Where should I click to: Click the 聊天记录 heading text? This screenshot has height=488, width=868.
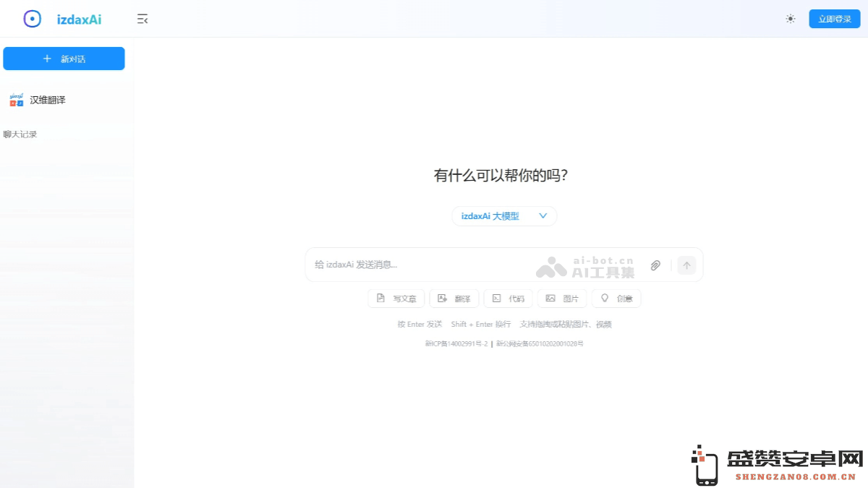20,134
